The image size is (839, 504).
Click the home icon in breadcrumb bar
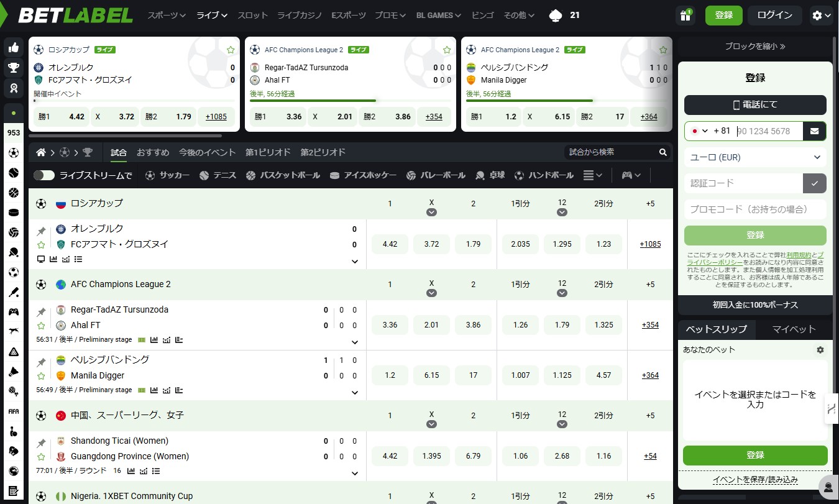[41, 152]
